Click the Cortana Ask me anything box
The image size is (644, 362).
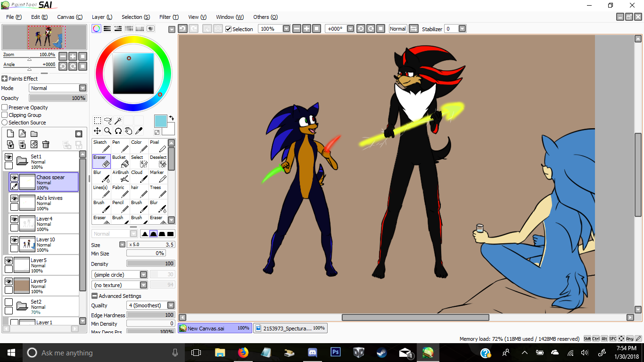click(104, 353)
